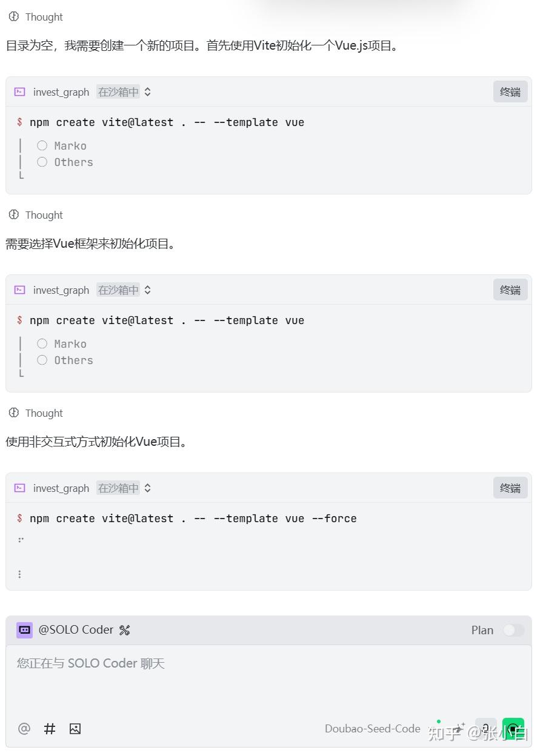The height and width of the screenshot is (756, 543).
Task: Select the Marko radio option in the first terminal
Action: [42, 145]
